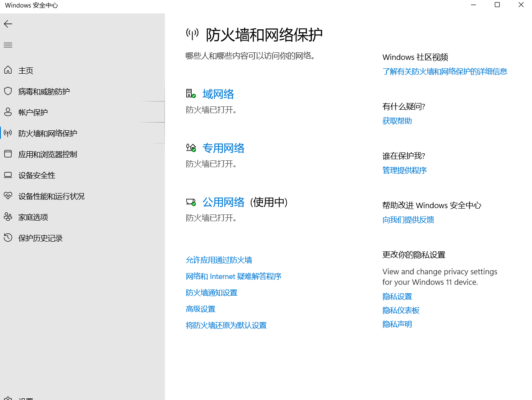
Task: Open 主页 in the sidebar
Action: 82,70
